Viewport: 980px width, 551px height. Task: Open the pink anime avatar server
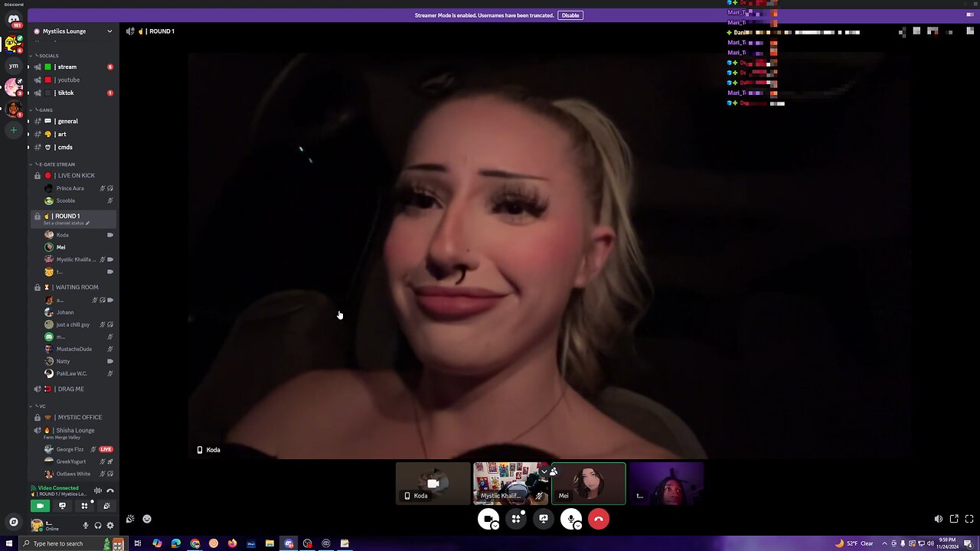tap(14, 87)
